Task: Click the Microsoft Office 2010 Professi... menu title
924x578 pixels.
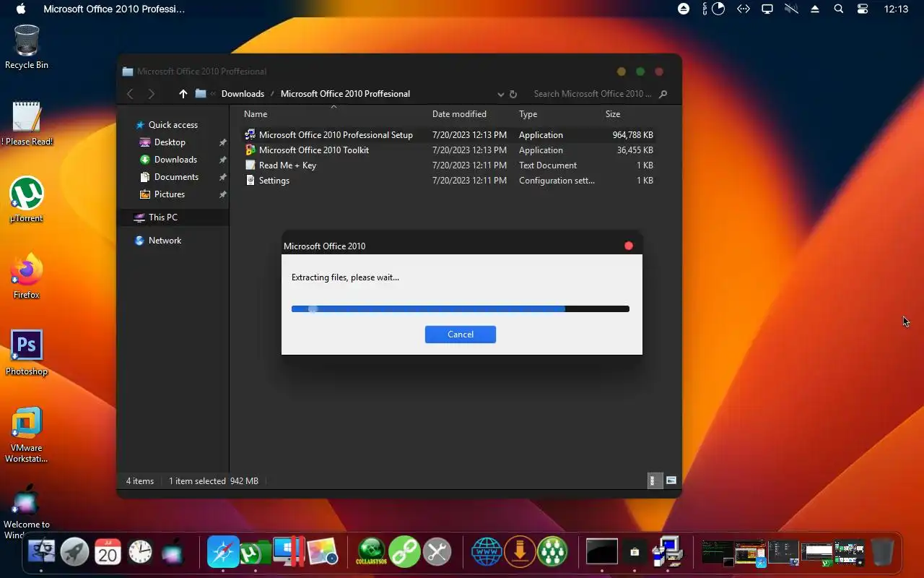Action: pyautogui.click(x=114, y=9)
